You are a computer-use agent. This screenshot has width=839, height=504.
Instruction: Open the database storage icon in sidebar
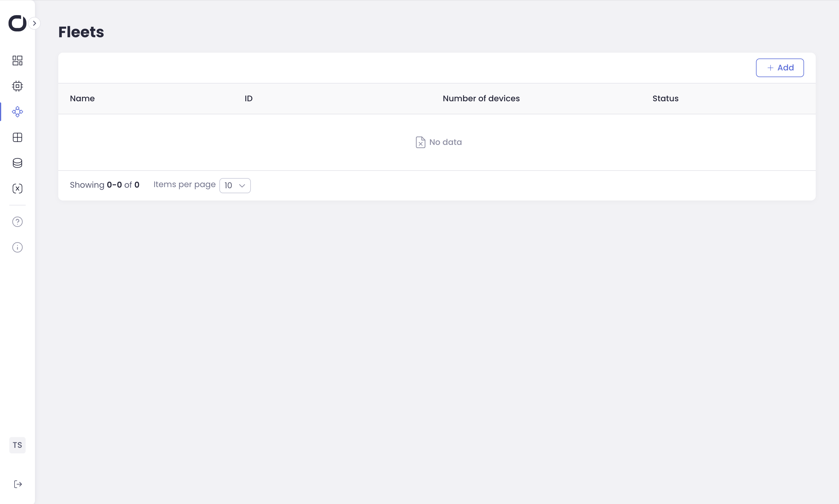point(17,163)
